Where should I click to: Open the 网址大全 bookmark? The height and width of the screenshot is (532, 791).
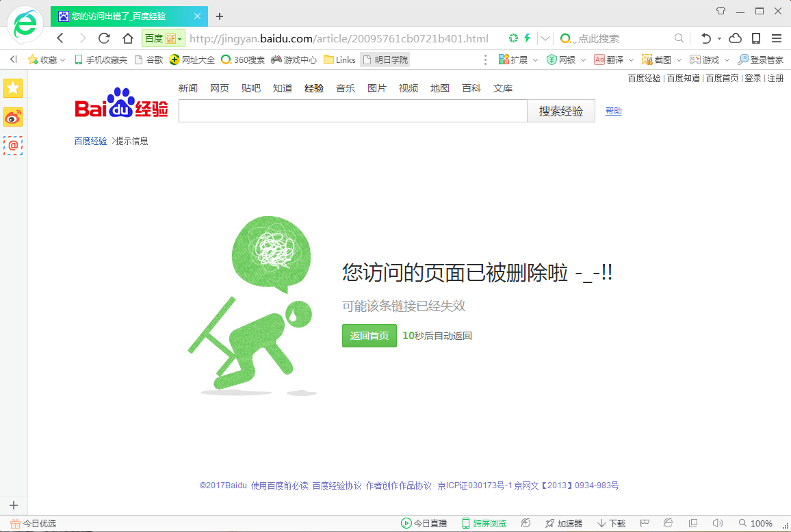pos(192,60)
